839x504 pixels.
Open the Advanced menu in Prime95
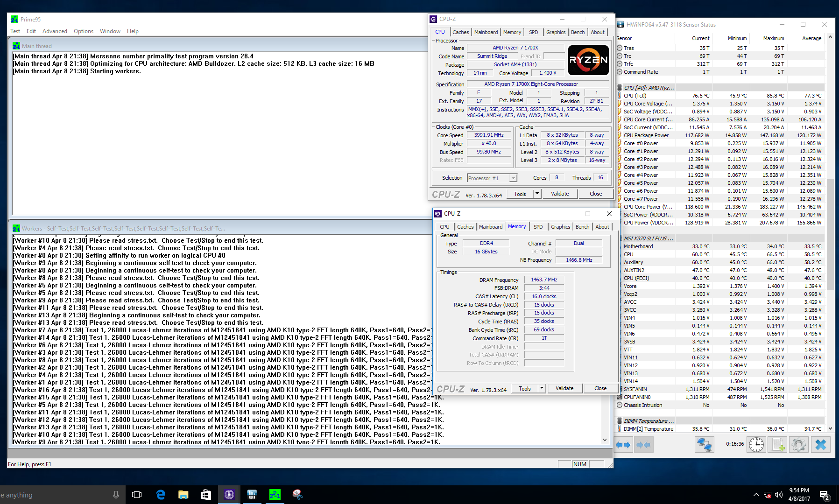(55, 31)
